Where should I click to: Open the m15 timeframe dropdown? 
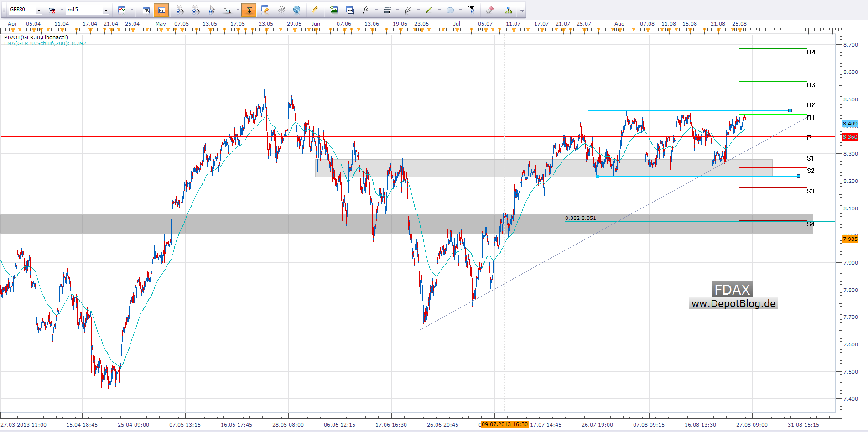(x=106, y=10)
